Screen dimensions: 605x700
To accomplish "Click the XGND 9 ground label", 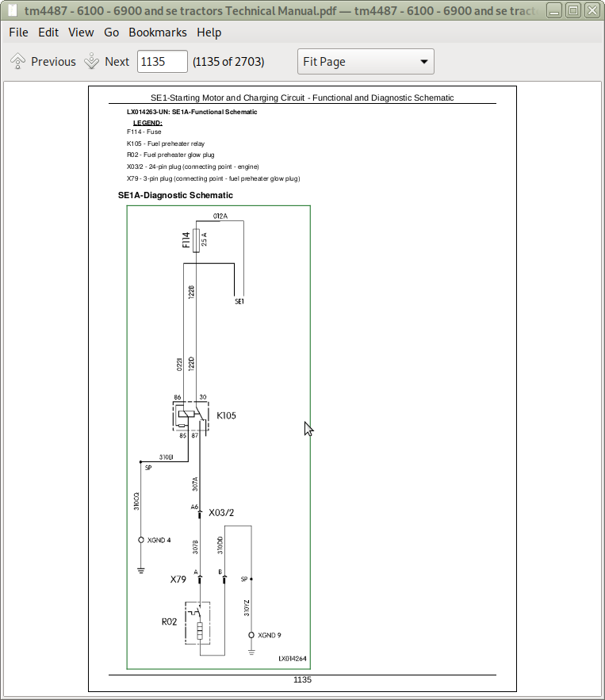I will (270, 635).
